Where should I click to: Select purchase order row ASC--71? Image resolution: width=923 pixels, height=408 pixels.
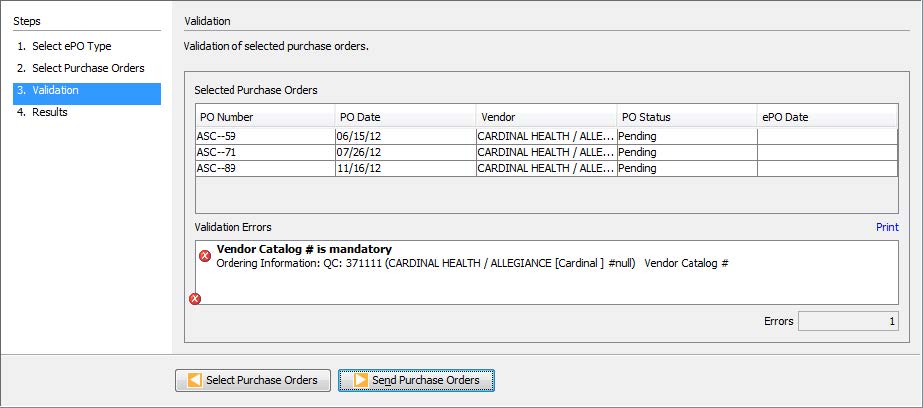click(x=264, y=153)
